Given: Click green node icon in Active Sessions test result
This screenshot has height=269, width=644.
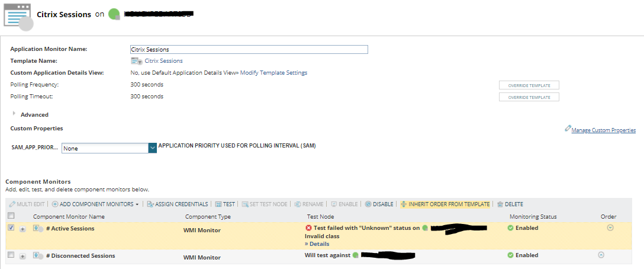Looking at the screenshot, I should pos(424,228).
